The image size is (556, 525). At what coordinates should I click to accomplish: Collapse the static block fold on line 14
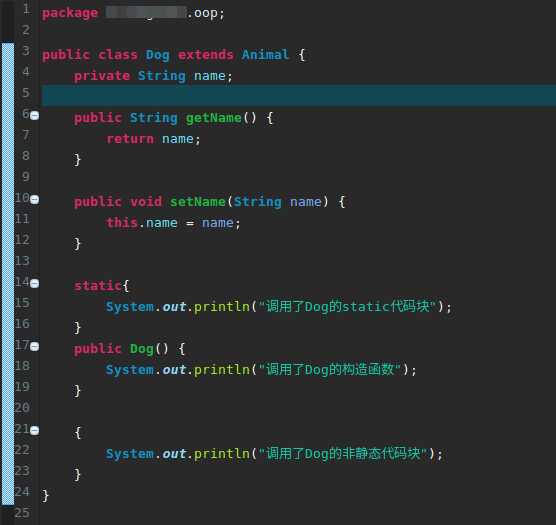[35, 284]
